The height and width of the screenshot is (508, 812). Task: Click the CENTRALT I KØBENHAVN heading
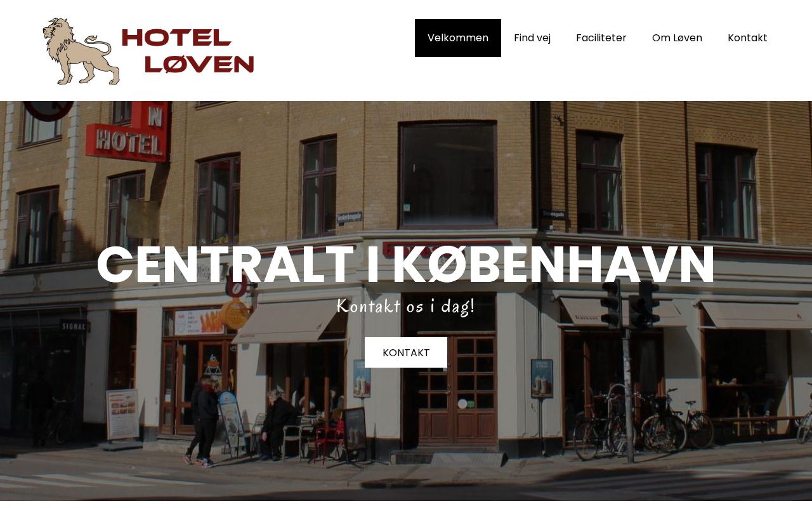click(x=406, y=265)
